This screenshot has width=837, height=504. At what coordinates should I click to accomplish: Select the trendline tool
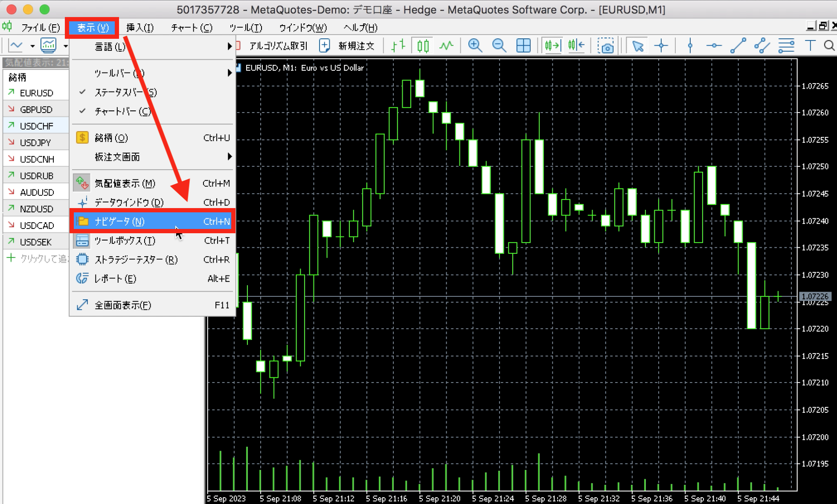[738, 45]
